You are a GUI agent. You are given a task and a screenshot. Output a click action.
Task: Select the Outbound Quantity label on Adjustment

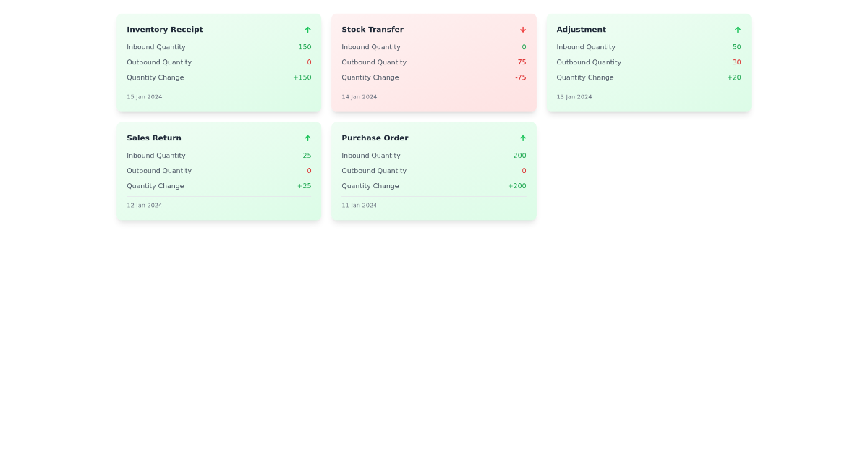tap(589, 62)
